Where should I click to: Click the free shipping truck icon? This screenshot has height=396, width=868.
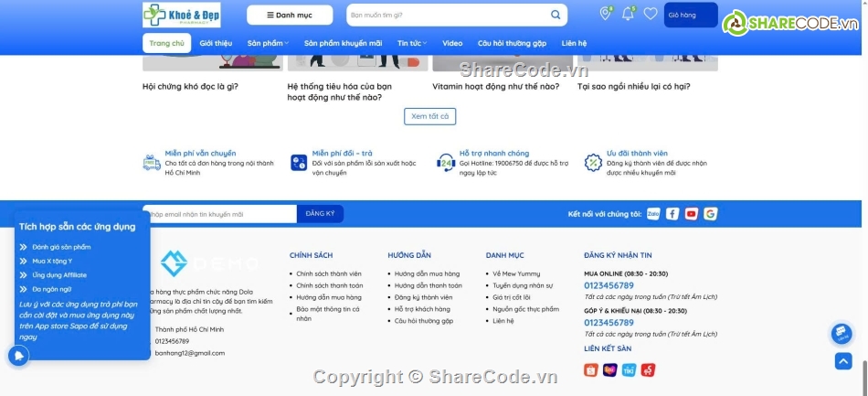152,163
